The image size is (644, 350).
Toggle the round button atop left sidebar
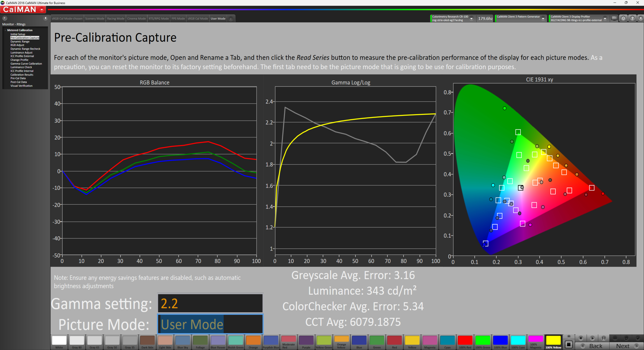(5, 18)
